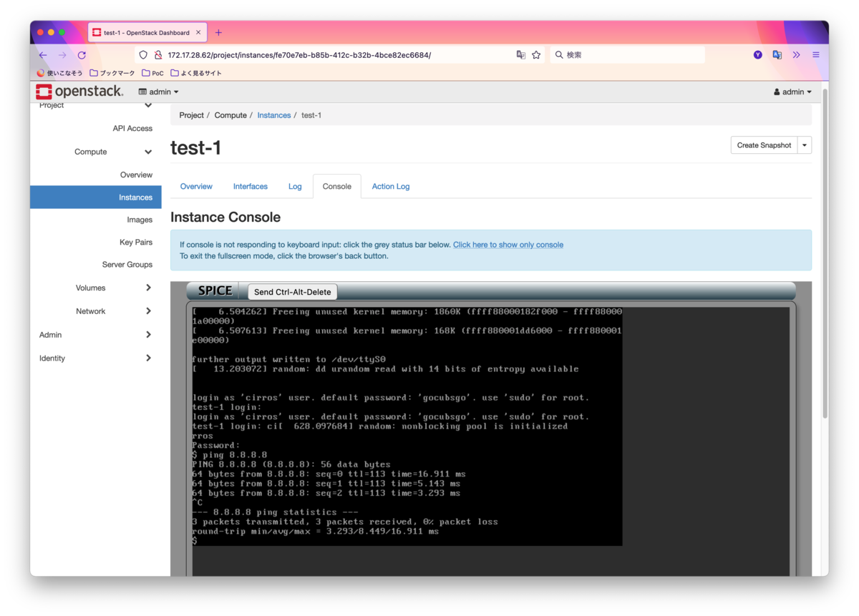Open the PoC bookmarks folder
Screen dimensions: 859x616
click(153, 73)
